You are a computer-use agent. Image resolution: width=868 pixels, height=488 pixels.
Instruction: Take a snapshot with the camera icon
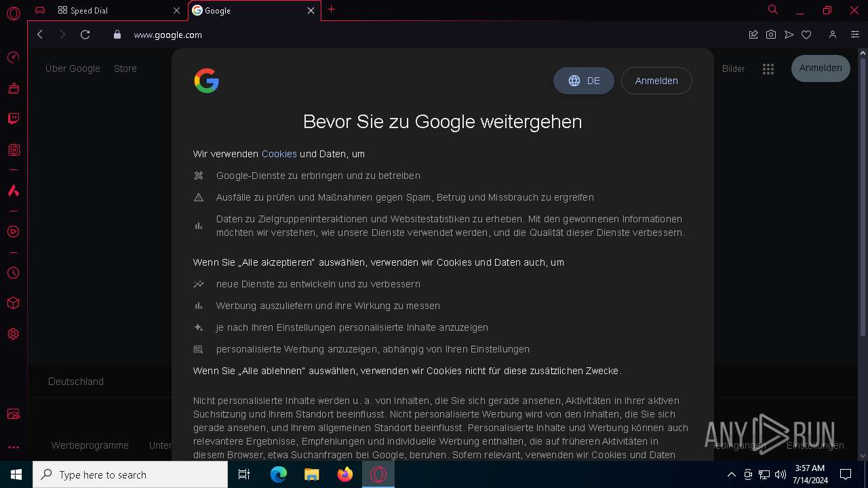[x=771, y=35]
